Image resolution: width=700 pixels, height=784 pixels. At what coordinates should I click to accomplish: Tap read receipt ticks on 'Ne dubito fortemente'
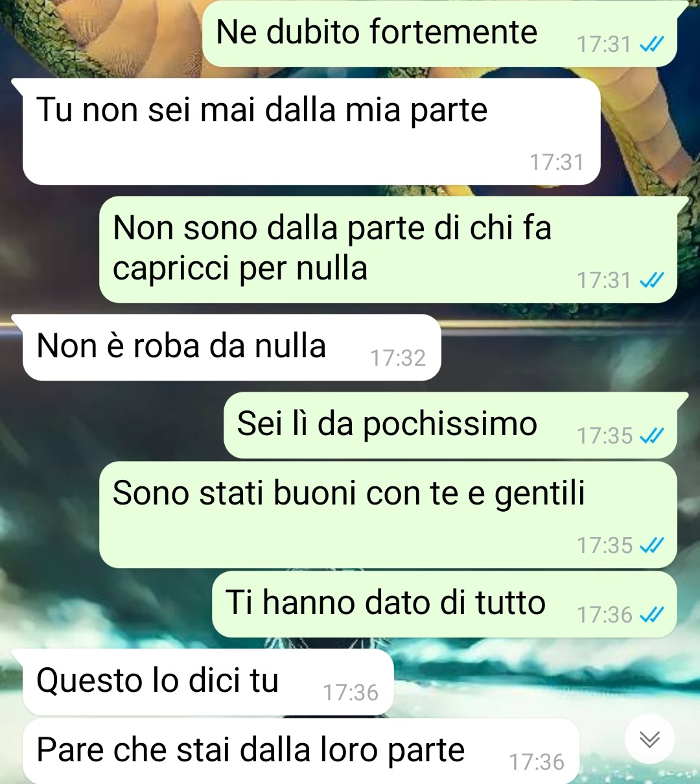point(651,44)
